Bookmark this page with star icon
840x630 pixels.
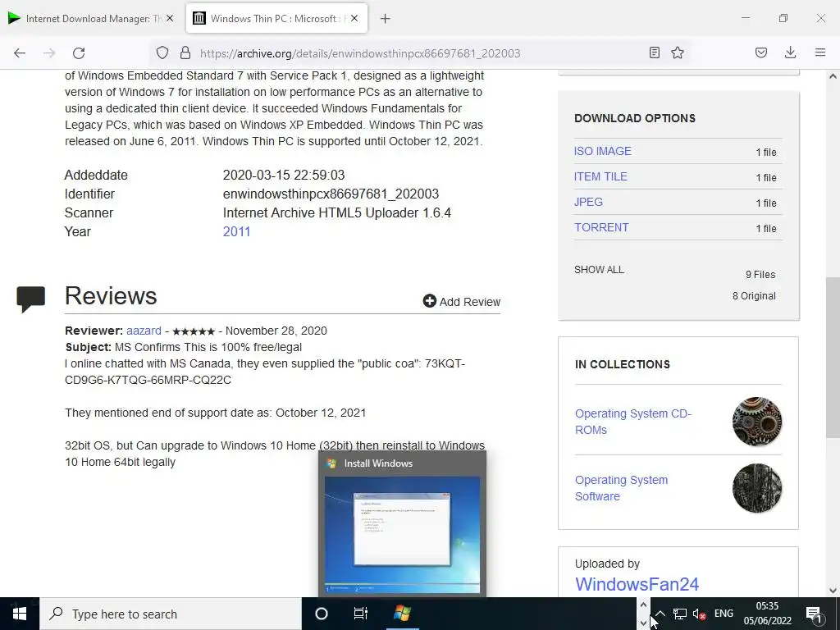tap(678, 52)
